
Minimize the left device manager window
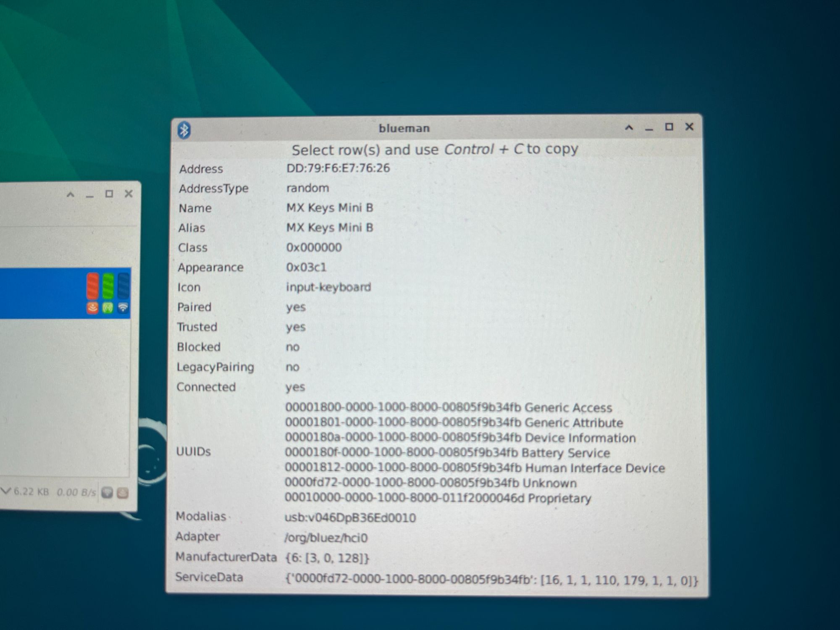pos(89,196)
